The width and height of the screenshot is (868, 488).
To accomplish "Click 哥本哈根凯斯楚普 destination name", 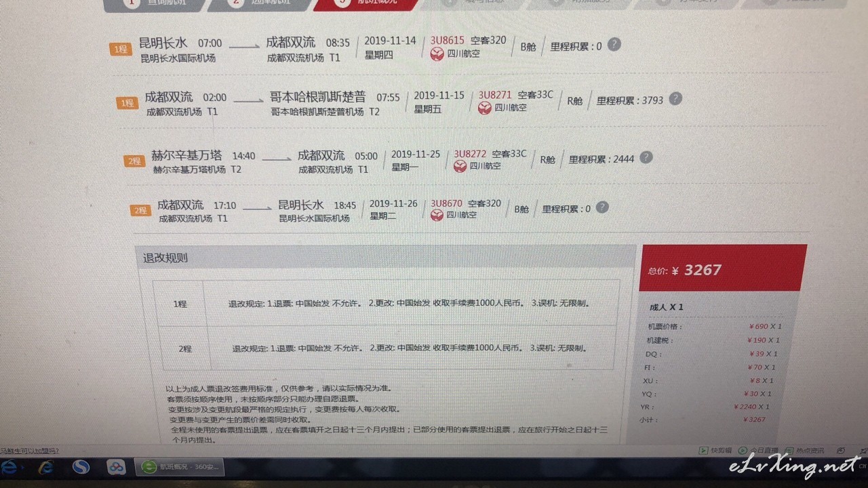I will click(x=317, y=96).
